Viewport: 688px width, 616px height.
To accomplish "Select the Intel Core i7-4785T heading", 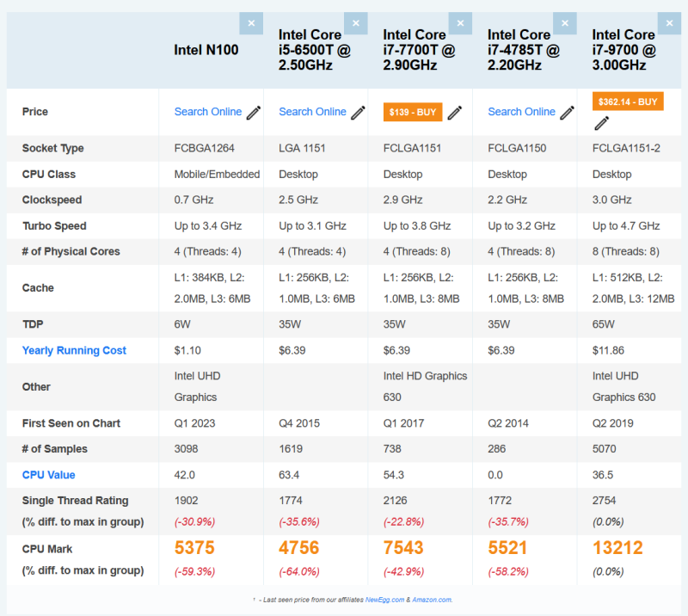I will point(523,50).
